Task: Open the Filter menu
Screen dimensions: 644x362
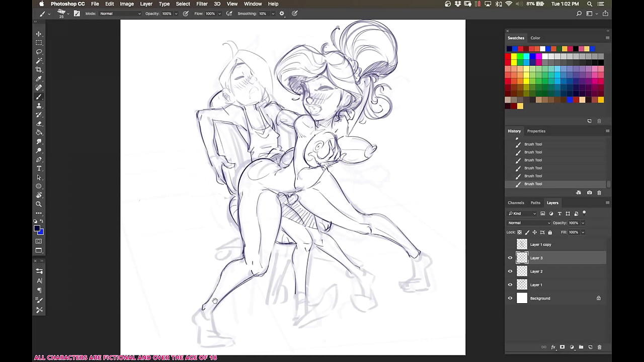Action: coord(202,4)
